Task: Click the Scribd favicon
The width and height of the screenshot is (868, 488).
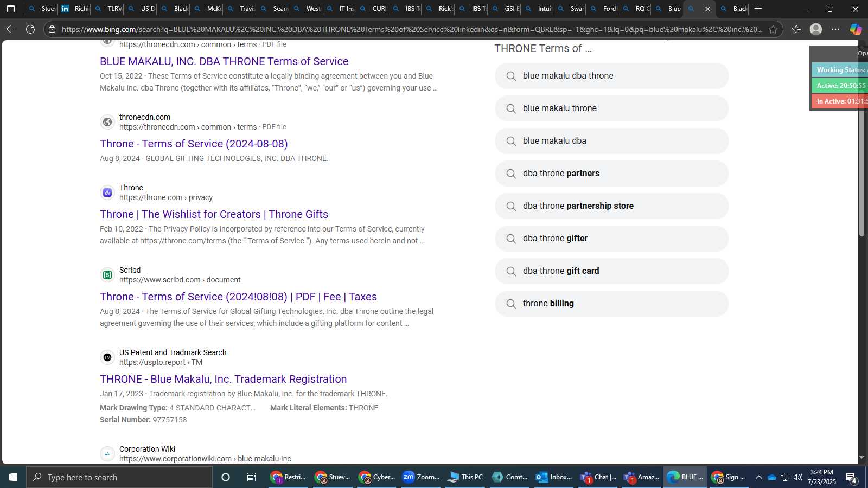Action: (107, 275)
